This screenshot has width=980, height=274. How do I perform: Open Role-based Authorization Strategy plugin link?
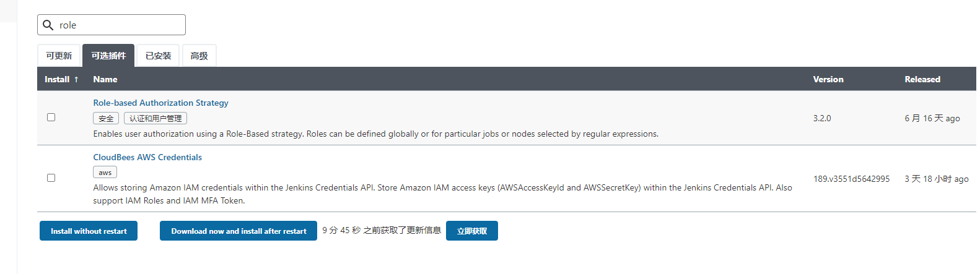(160, 103)
